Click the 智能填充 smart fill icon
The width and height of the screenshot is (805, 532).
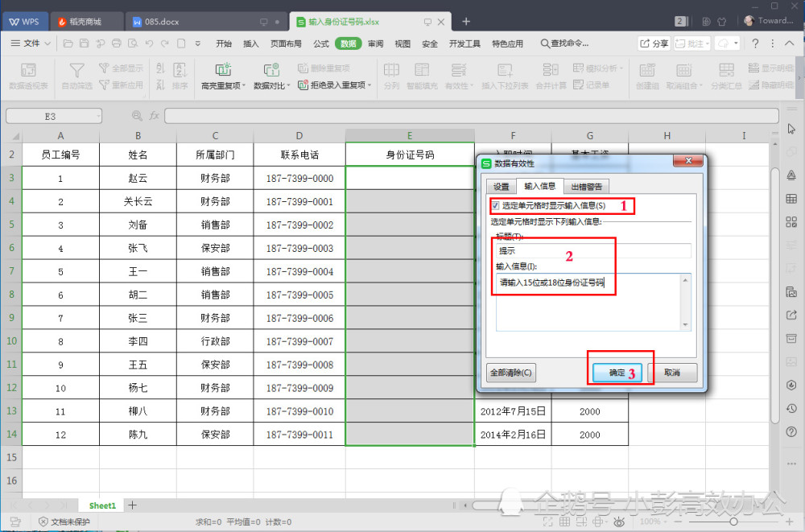click(x=422, y=70)
